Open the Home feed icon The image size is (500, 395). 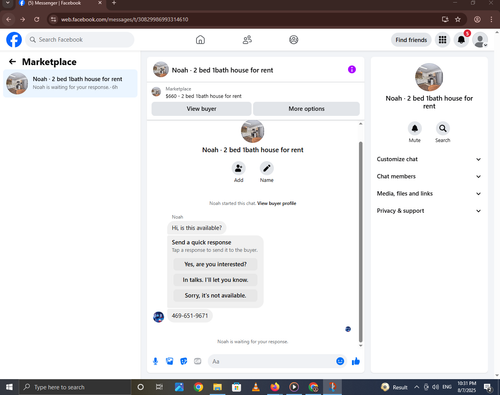pyautogui.click(x=200, y=40)
